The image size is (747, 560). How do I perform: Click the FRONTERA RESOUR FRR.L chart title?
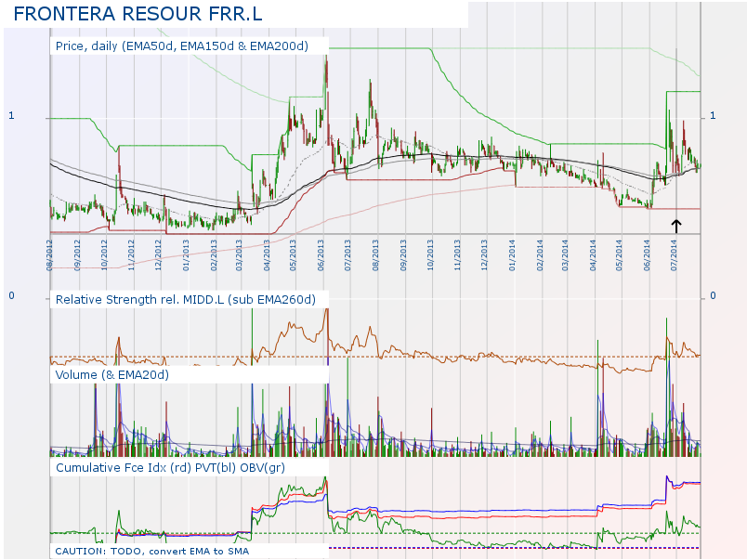(x=138, y=14)
